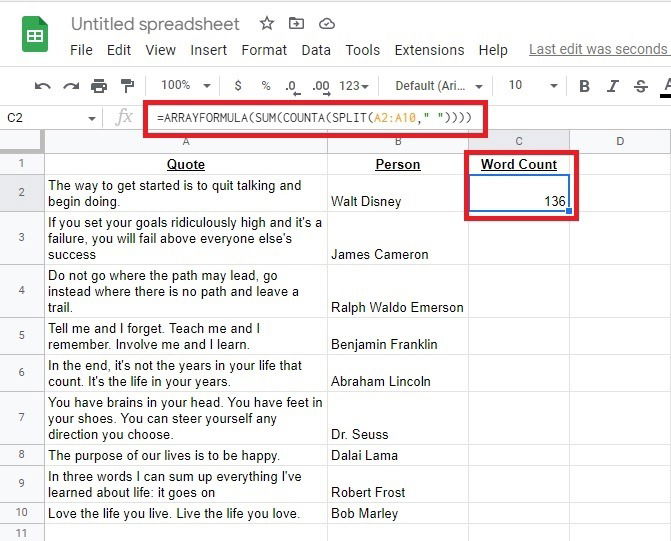Select column C header
This screenshot has width=671, height=541.
tap(519, 142)
